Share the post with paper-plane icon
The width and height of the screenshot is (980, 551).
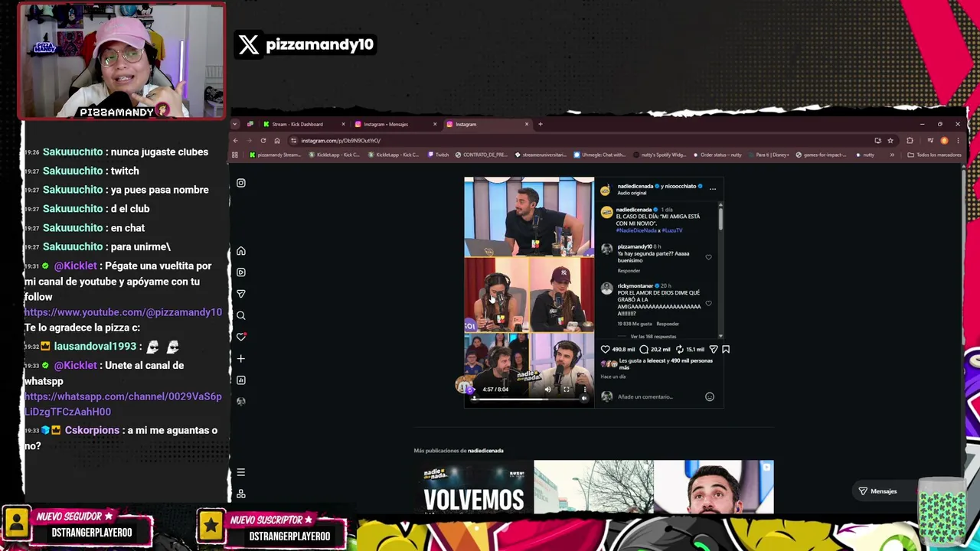(x=714, y=350)
